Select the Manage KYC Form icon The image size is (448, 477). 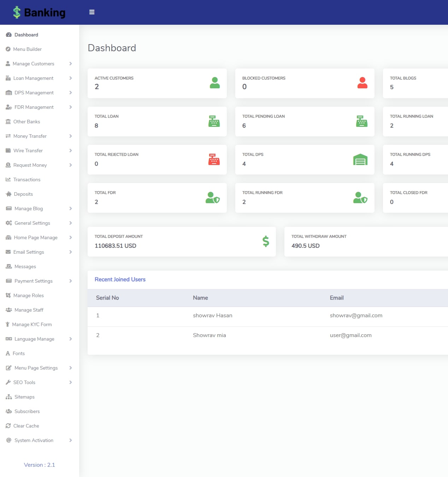click(8, 324)
